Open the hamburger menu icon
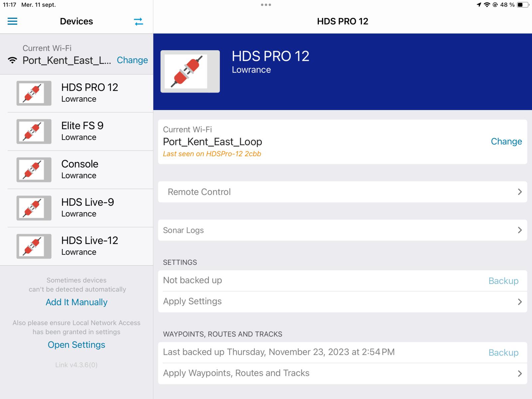532x399 pixels. pos(12,22)
